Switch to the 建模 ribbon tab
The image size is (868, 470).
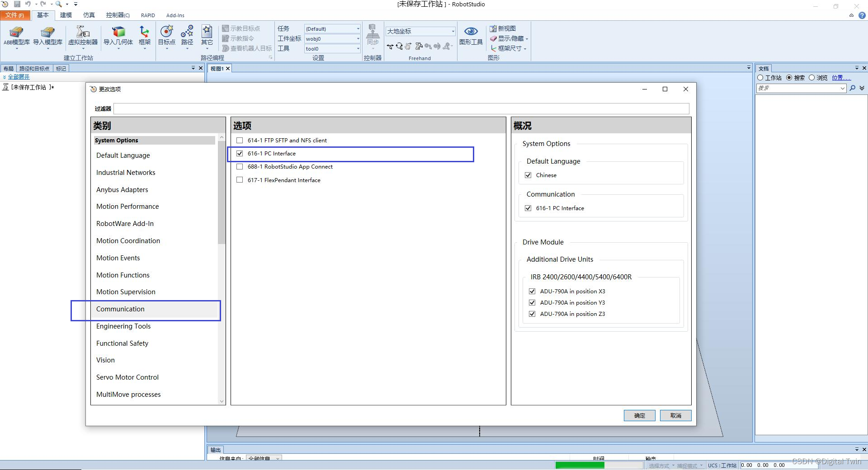pyautogui.click(x=66, y=15)
